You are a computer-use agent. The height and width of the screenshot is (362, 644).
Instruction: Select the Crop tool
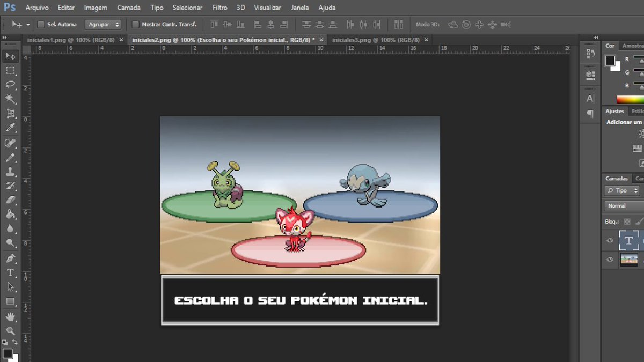(x=10, y=114)
